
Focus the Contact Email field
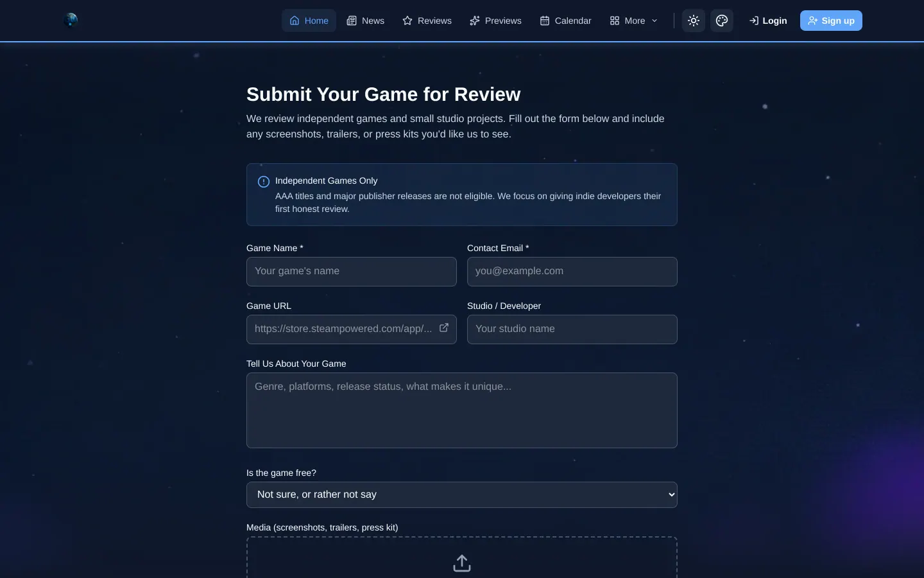click(x=572, y=272)
